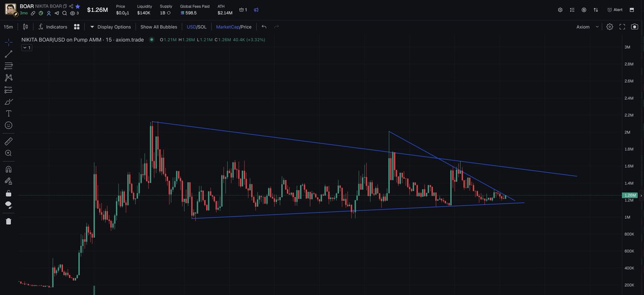Click the ATH $2.14M stat
The height and width of the screenshot is (295, 644).
click(225, 9)
